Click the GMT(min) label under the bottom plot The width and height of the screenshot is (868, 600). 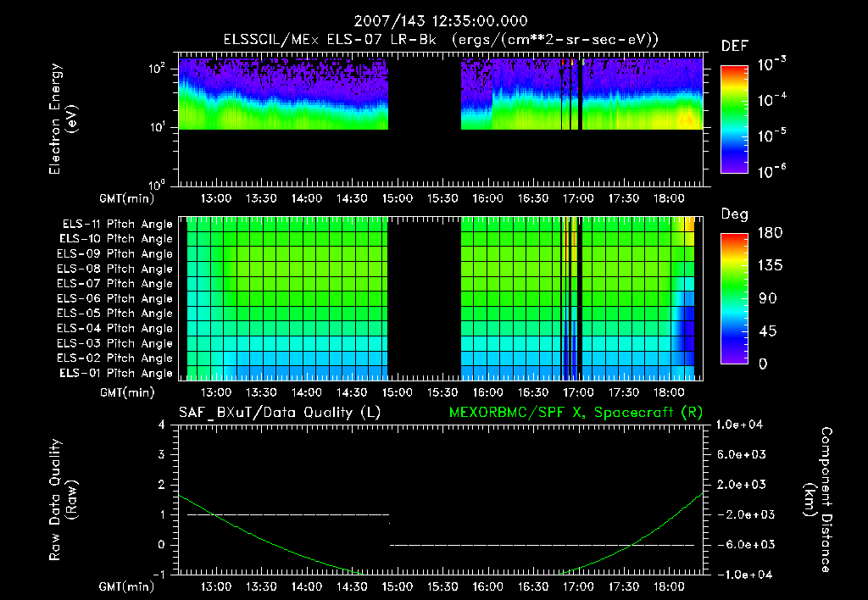127,586
